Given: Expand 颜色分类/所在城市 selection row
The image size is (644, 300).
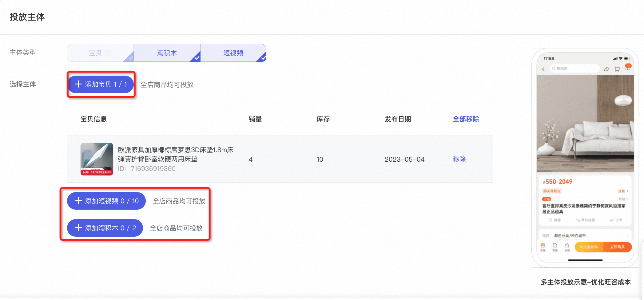Looking at the screenshot, I should click(x=585, y=236).
